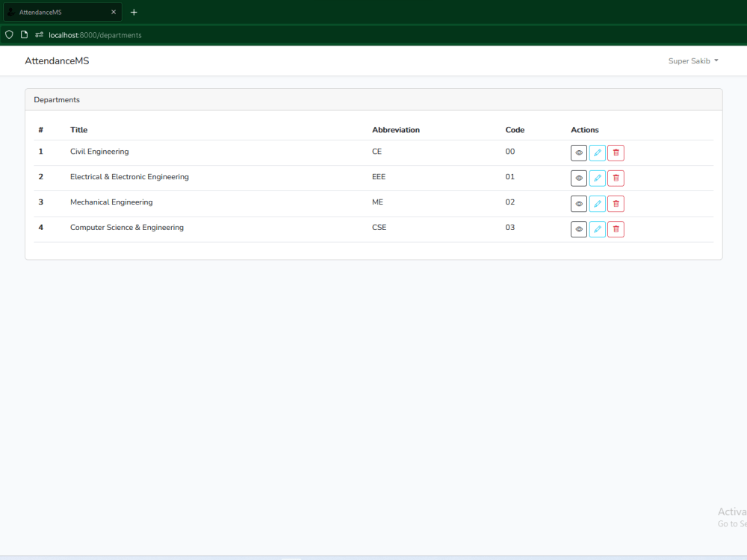Click the AttendanceMS brand link
This screenshot has width=747, height=560.
point(57,60)
